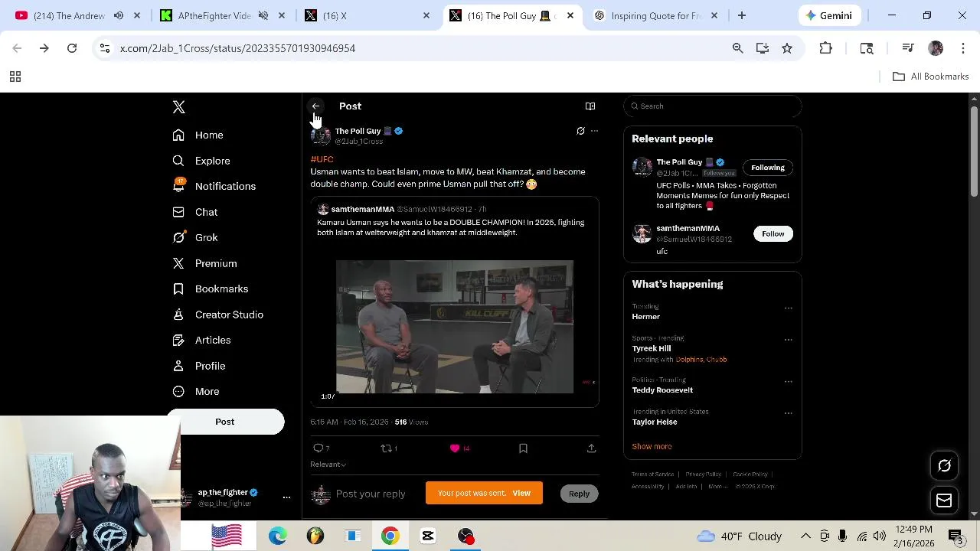Open Profile in the sidebar
This screenshot has height=551, width=980.
[x=199, y=366]
